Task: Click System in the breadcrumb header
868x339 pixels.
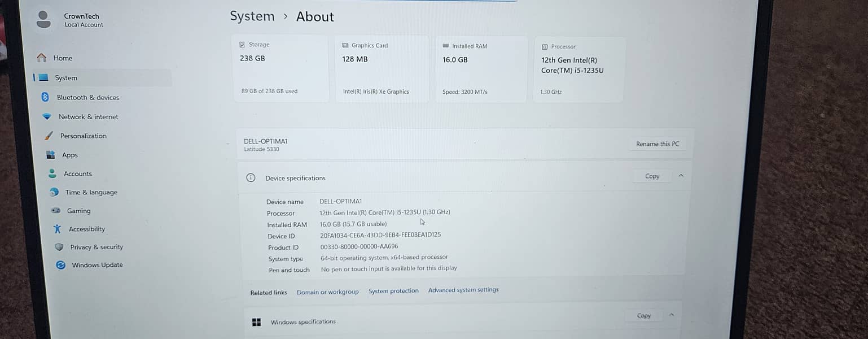Action: (252, 16)
